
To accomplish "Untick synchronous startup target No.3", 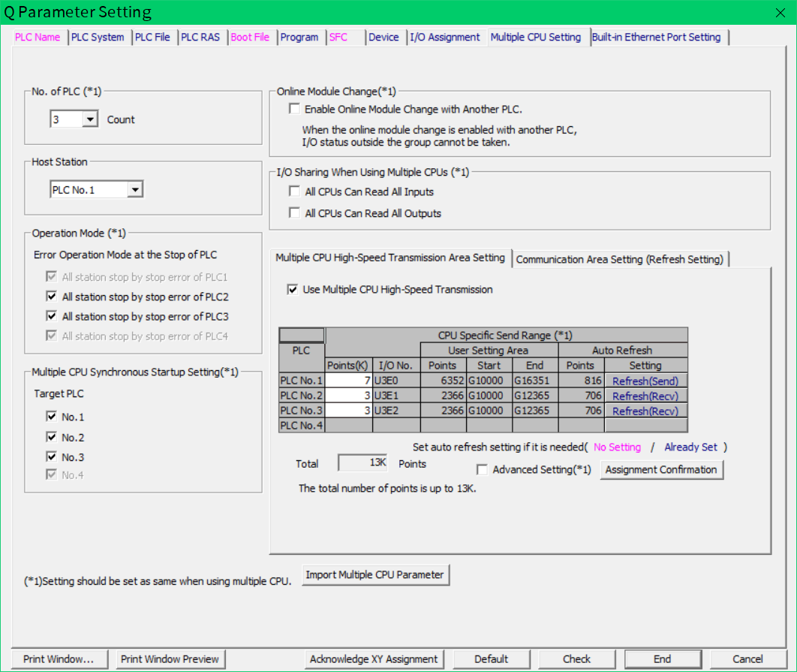I will [x=52, y=457].
